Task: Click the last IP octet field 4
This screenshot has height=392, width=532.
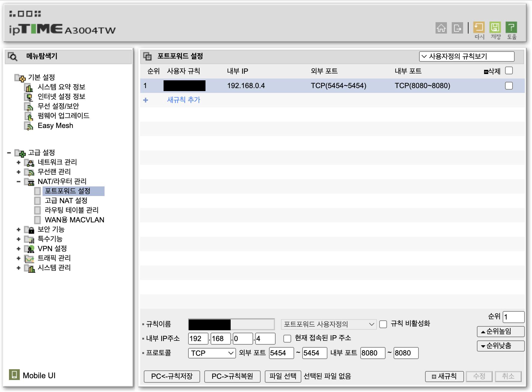Action: point(265,339)
